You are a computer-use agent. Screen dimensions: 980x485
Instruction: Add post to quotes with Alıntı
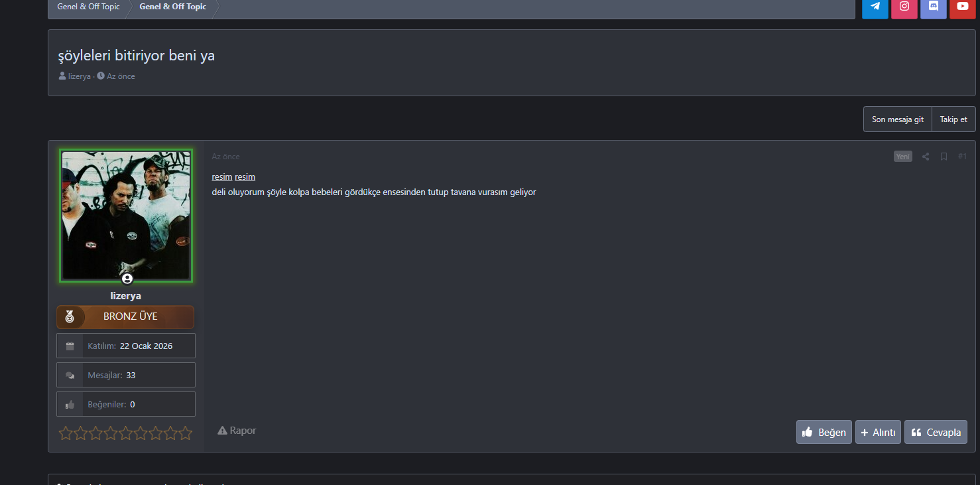[878, 432]
